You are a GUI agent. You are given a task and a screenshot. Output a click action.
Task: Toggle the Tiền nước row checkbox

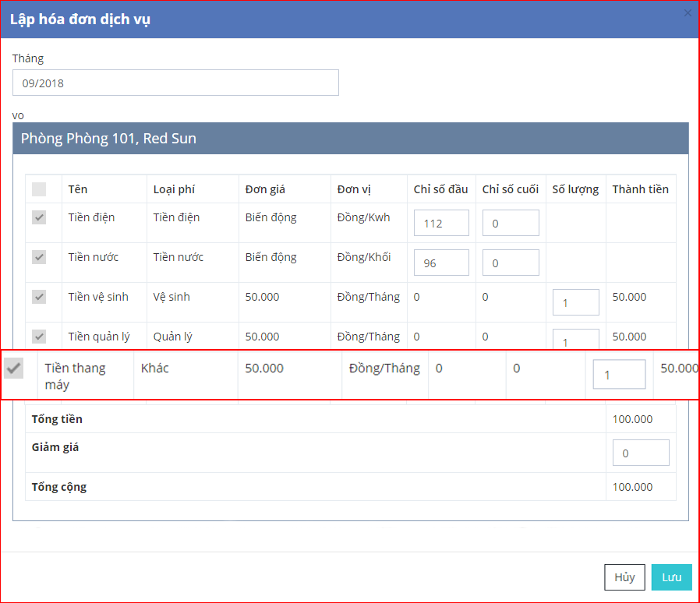(39, 257)
